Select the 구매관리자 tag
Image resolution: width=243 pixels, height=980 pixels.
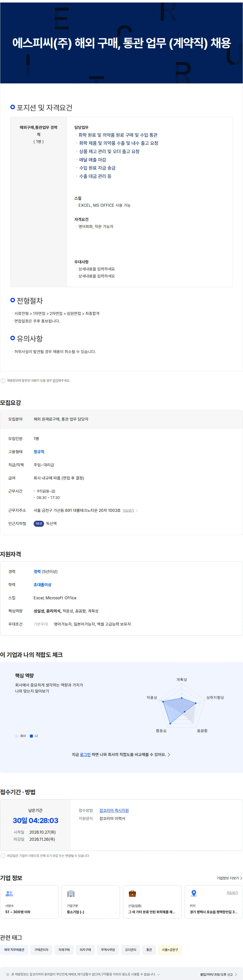click(x=41, y=950)
